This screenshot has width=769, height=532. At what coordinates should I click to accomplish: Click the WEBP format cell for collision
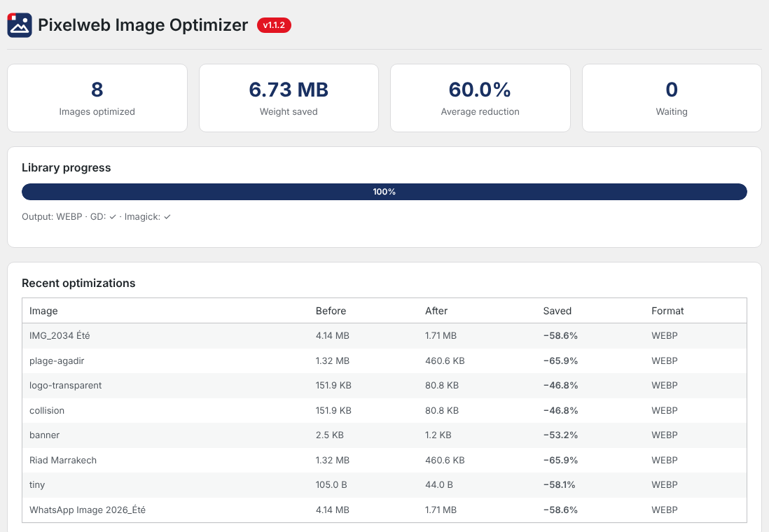(665, 410)
